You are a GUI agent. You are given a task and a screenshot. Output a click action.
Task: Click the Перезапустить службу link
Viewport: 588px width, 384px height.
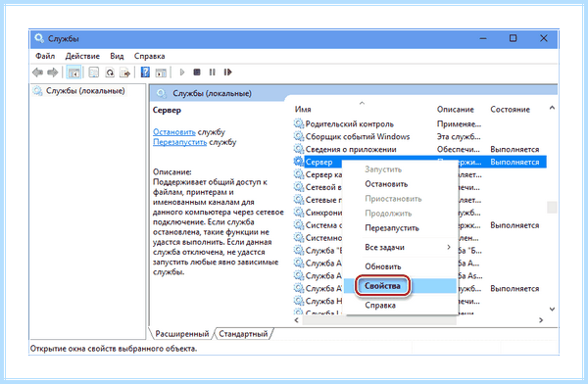click(x=179, y=142)
